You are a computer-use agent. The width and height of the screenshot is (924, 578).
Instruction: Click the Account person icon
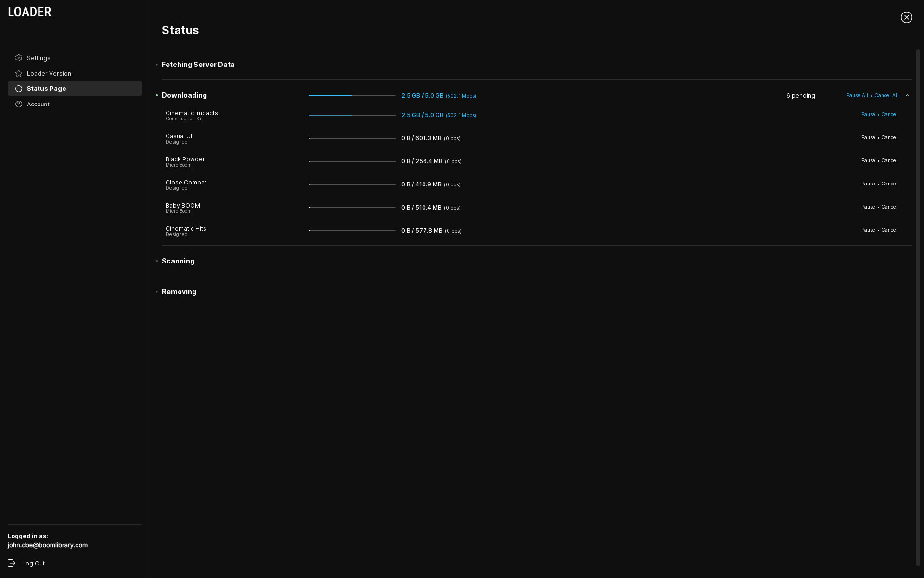(19, 104)
